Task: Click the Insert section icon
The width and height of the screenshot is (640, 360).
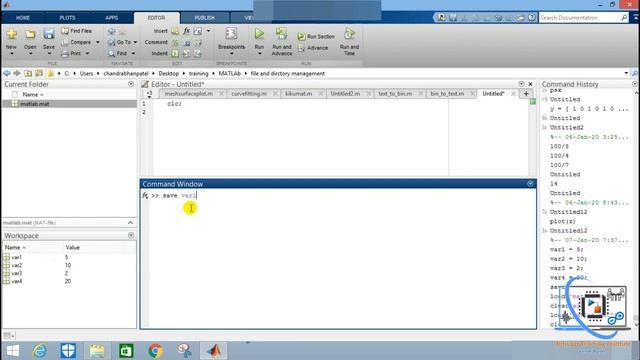Action: pyautogui.click(x=175, y=31)
